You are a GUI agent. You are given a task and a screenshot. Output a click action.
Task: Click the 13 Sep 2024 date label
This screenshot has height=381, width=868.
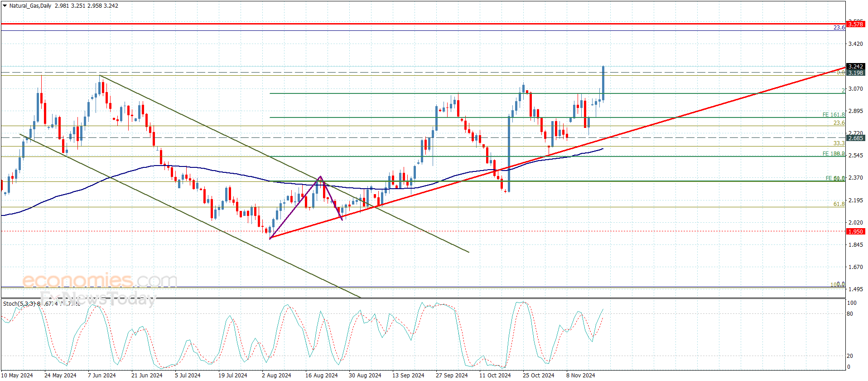point(408,375)
